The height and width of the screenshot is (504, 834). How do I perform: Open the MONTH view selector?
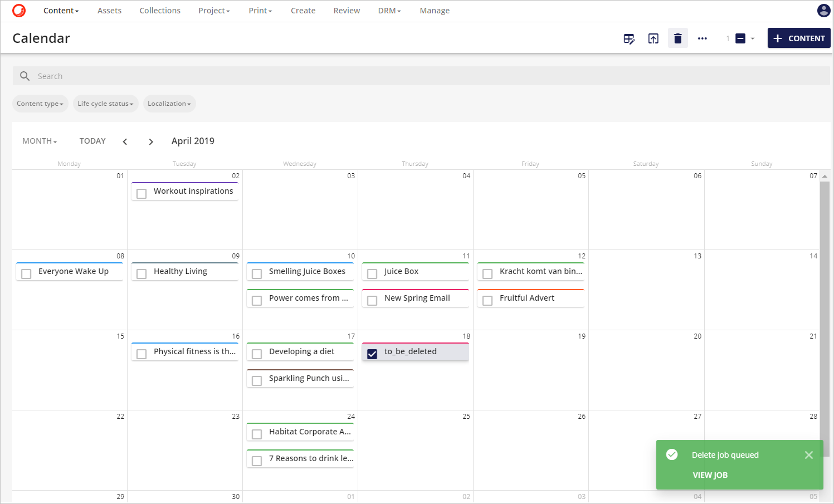[x=39, y=141]
